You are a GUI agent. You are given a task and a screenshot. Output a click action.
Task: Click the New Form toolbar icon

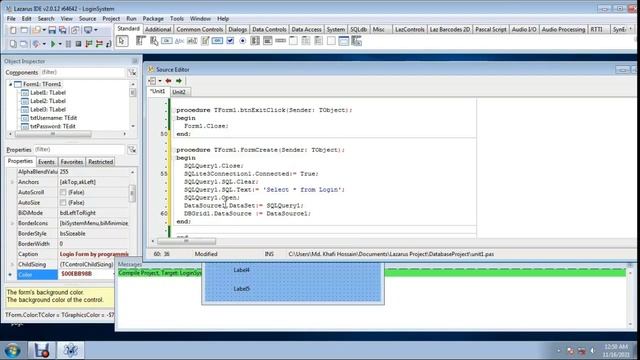pyautogui.click(x=24, y=30)
